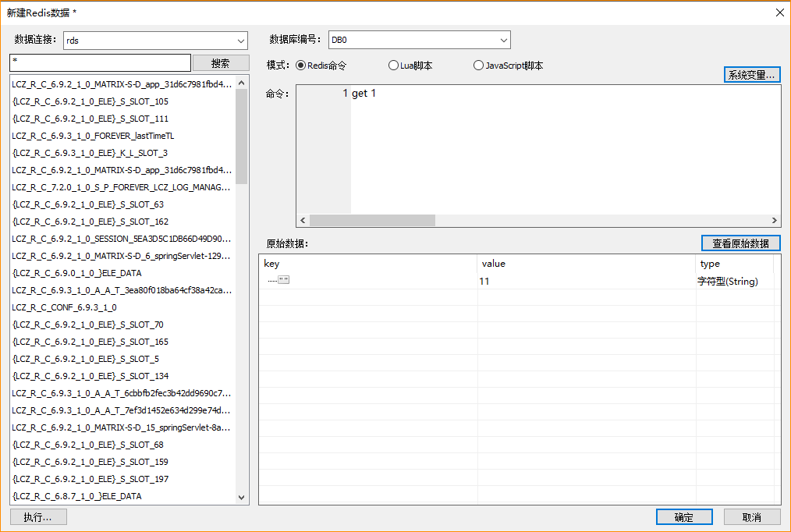Switch mode to JavaScript脚本
791x532 pixels.
pos(478,66)
